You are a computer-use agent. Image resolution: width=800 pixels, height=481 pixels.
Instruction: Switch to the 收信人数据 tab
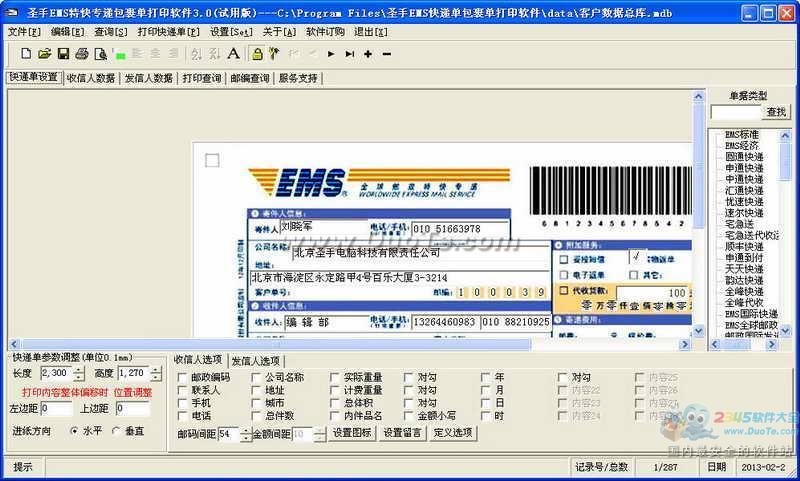click(x=91, y=78)
